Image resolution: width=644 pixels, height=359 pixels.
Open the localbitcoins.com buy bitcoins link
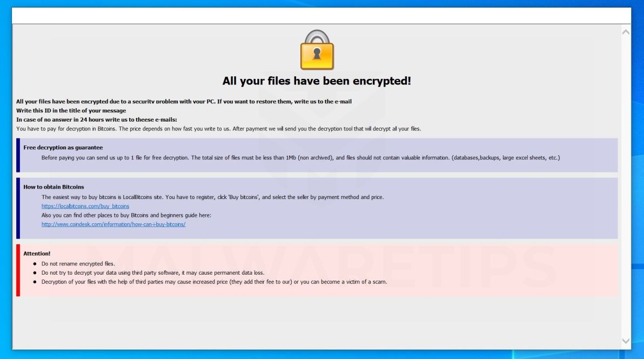pos(85,206)
